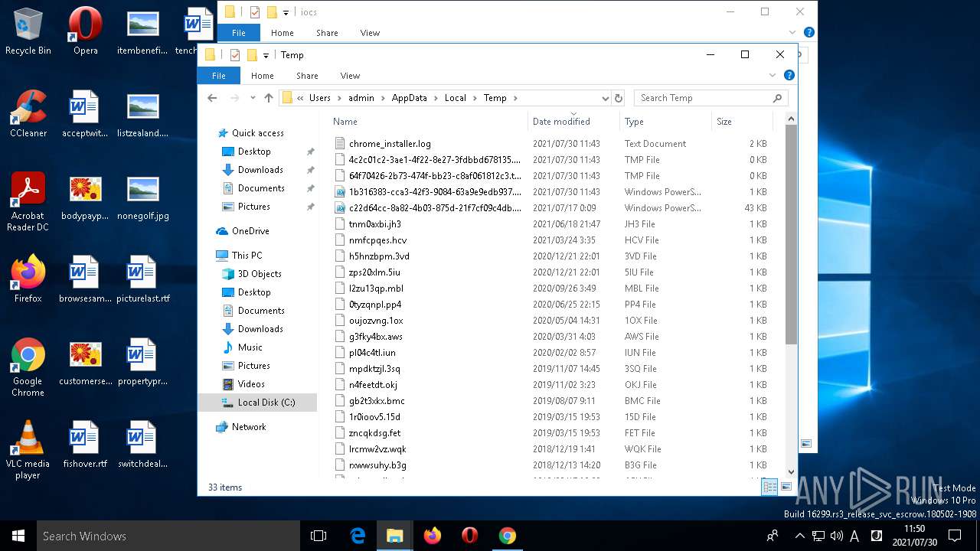Click the Firefox icon in the taskbar
Image resolution: width=980 pixels, height=551 pixels.
click(433, 536)
